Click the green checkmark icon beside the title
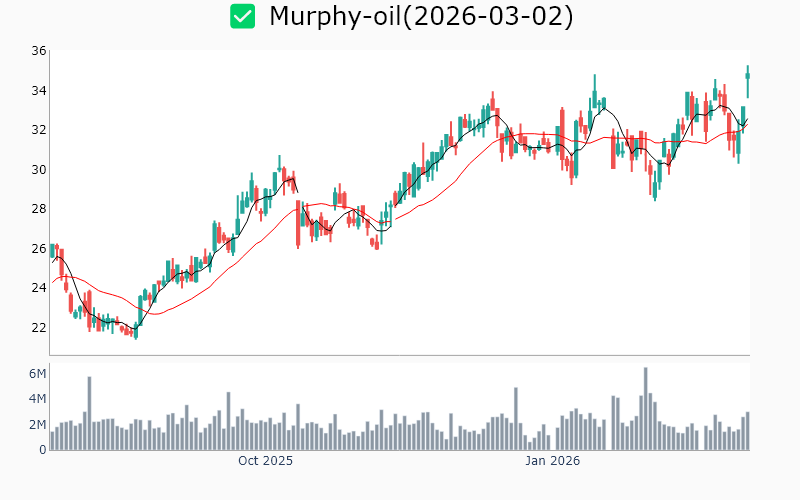800x500 pixels. point(243,16)
